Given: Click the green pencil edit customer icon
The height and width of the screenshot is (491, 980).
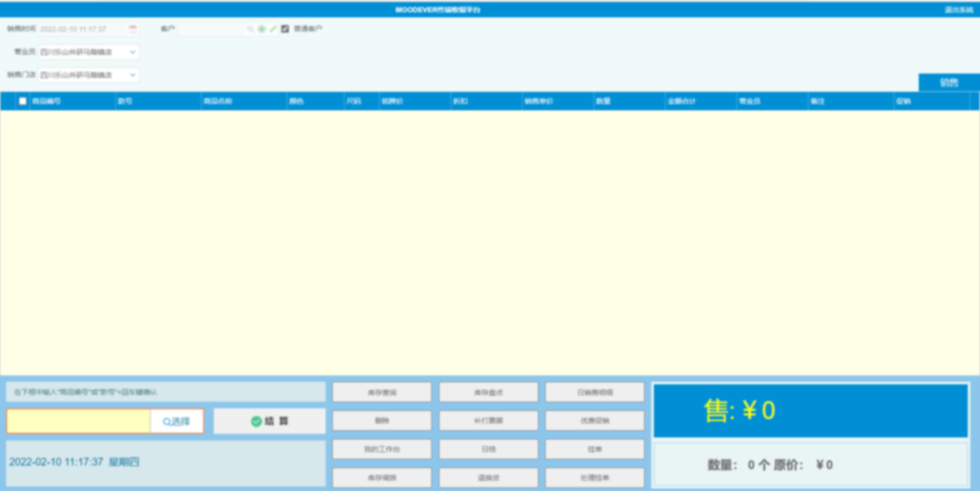Looking at the screenshot, I should [273, 29].
